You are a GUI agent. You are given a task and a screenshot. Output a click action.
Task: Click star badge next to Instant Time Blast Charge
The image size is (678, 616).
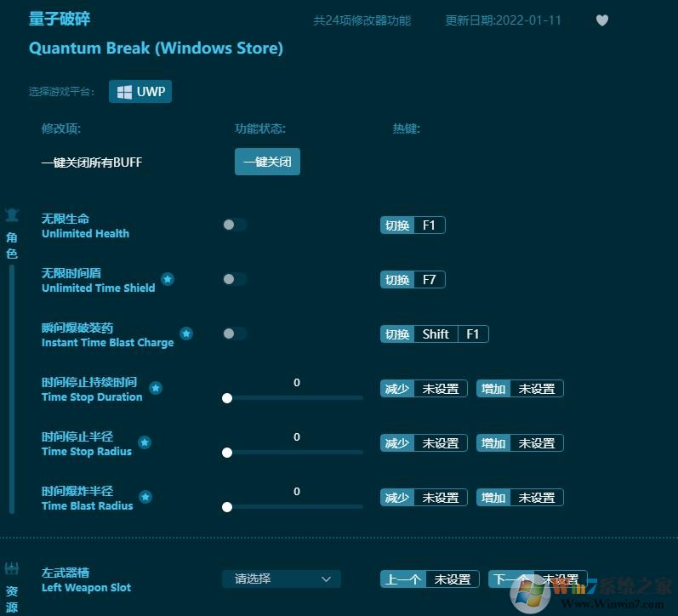click(186, 334)
